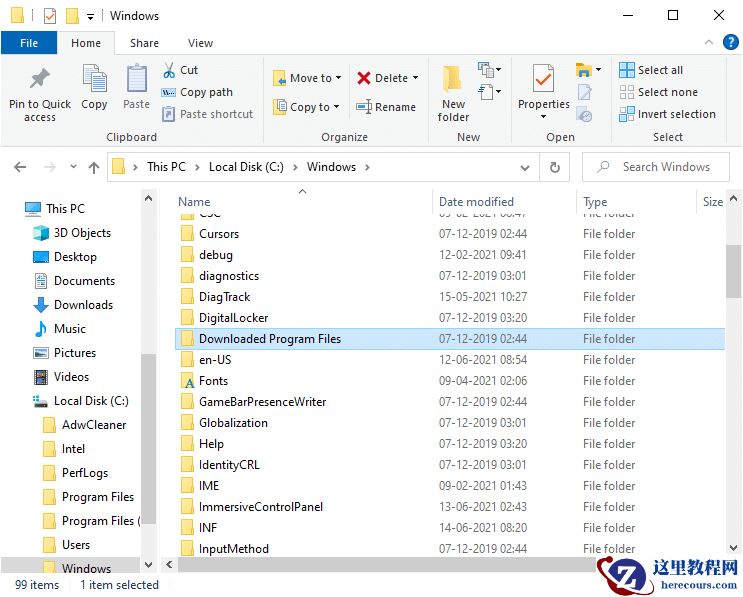Switch to the Share ribbon tab
The height and width of the screenshot is (597, 743).
tap(145, 43)
